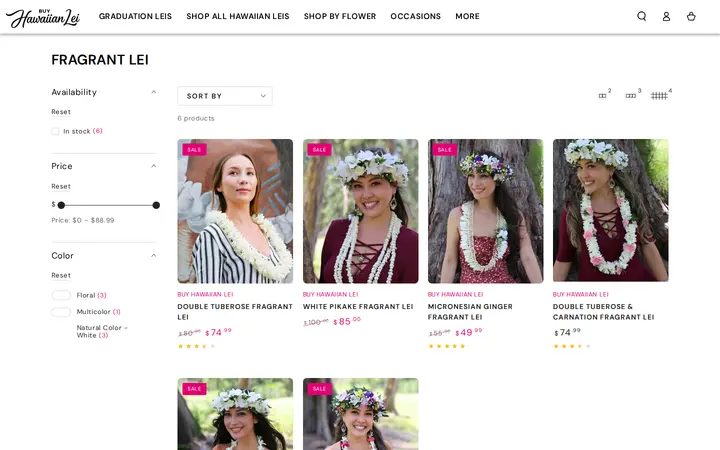Click 'Price: $0 – $88.99' range text
The width and height of the screenshot is (720, 450).
(83, 220)
